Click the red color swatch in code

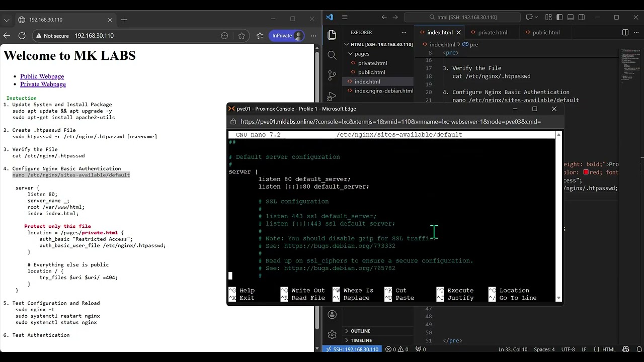[x=586, y=172]
